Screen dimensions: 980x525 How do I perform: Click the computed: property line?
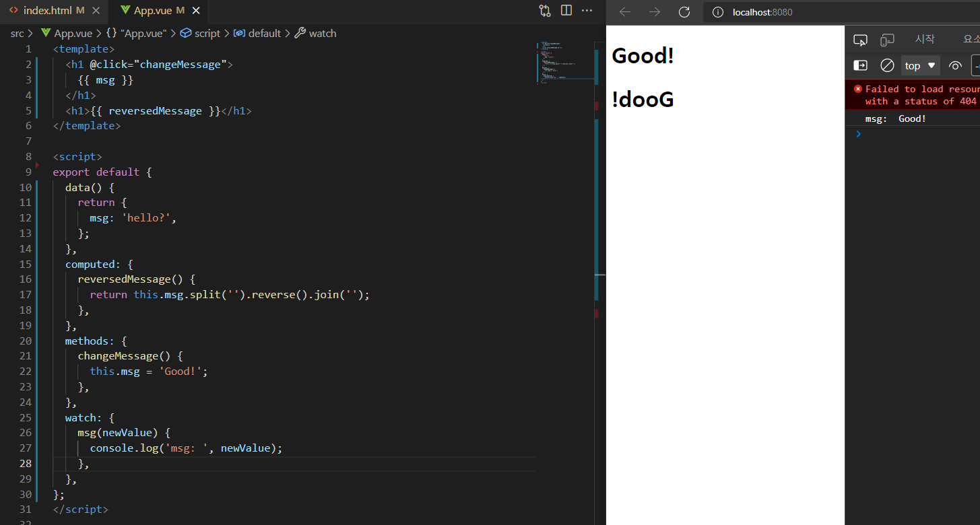pos(99,264)
